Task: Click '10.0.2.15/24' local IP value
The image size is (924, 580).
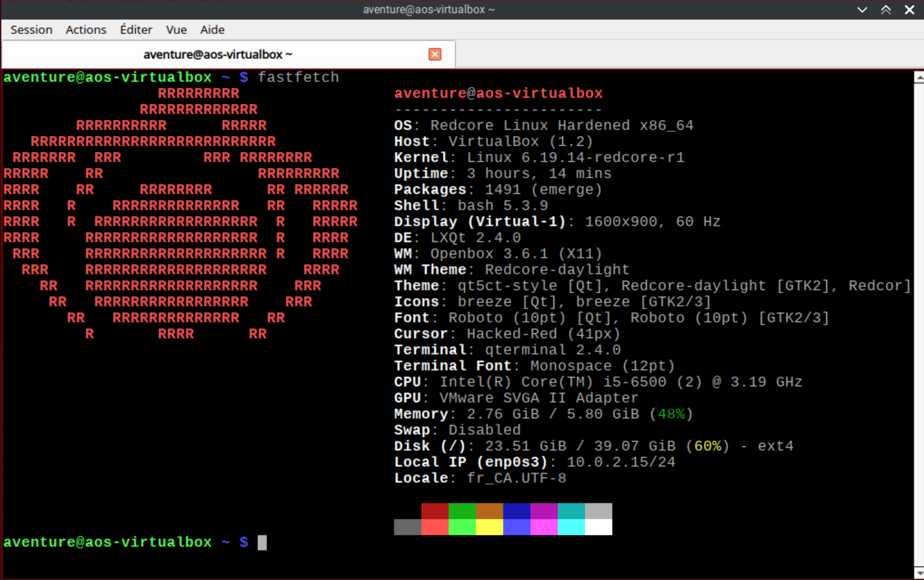Action: pos(621,462)
